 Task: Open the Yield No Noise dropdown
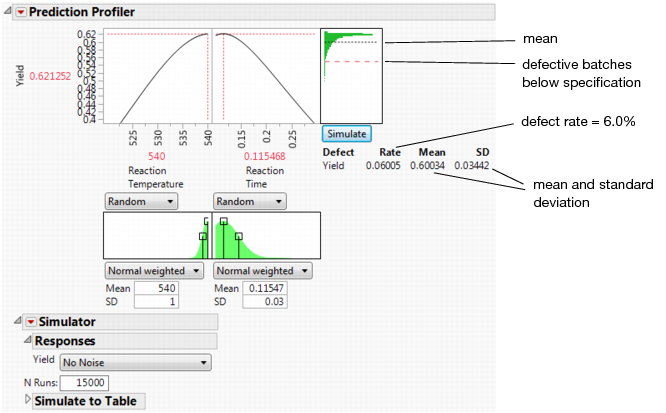[x=135, y=362]
